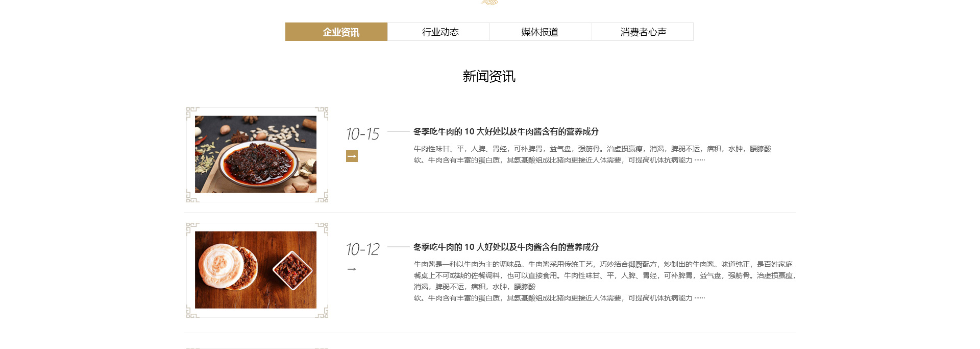The height and width of the screenshot is (349, 980).
Task: Click the 10-15 date label
Action: (362, 134)
